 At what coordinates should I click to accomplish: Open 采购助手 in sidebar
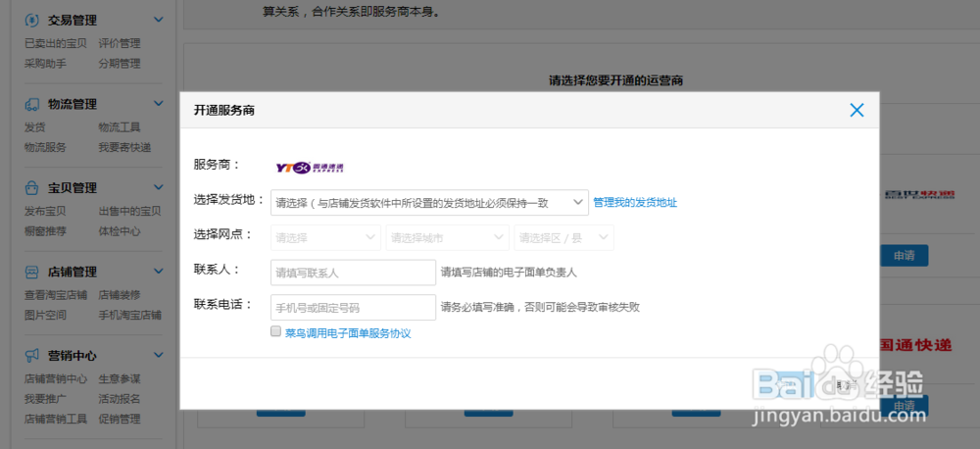tap(45, 63)
